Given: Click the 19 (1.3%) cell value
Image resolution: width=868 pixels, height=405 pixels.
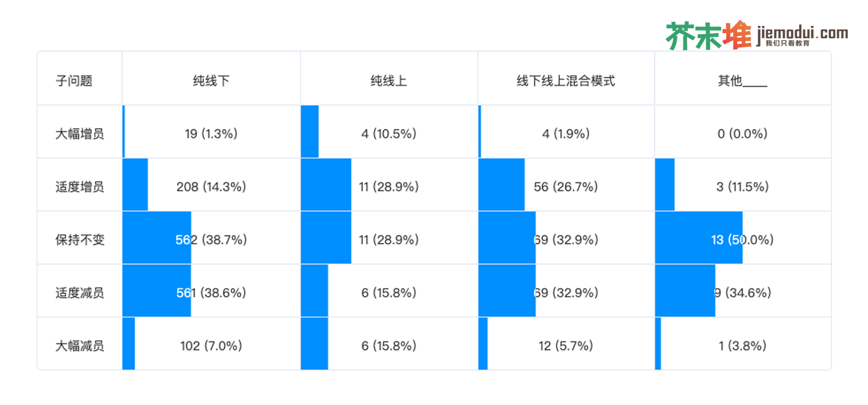Looking at the screenshot, I should 211,134.
